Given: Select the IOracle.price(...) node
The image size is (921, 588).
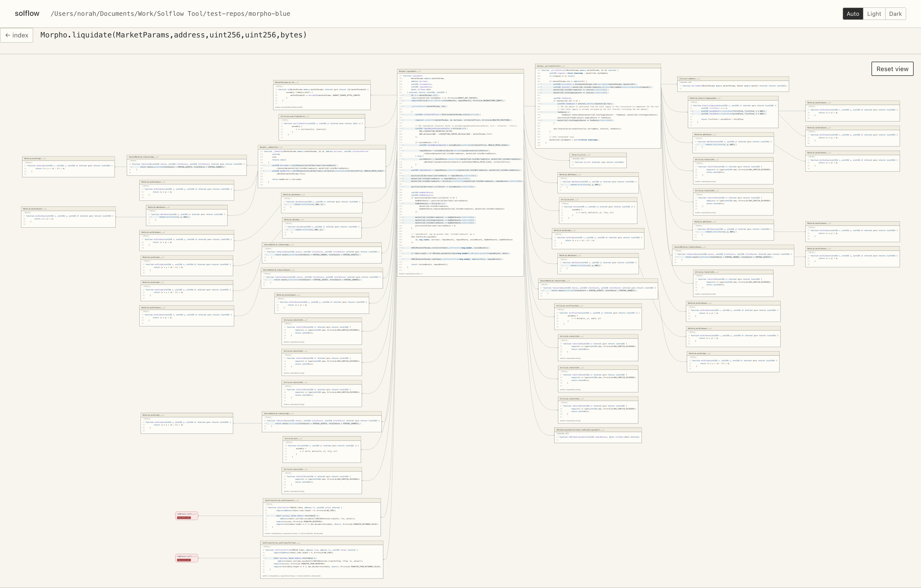Looking at the screenshot, I should pyautogui.click(x=598, y=160).
